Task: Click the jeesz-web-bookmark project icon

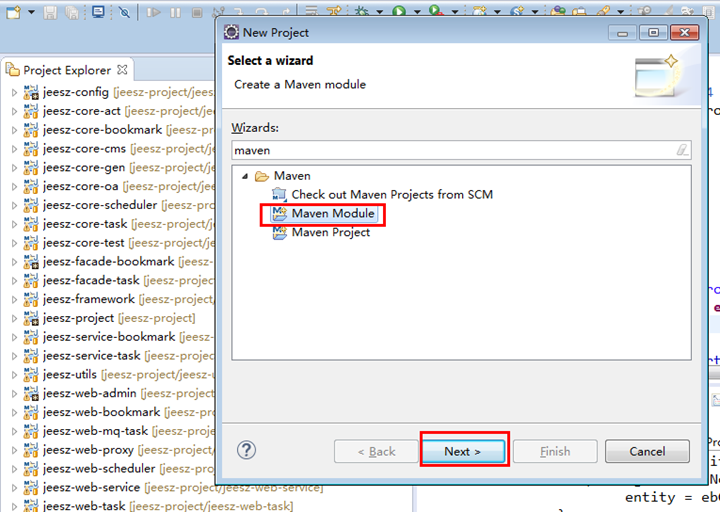Action: click(x=31, y=412)
